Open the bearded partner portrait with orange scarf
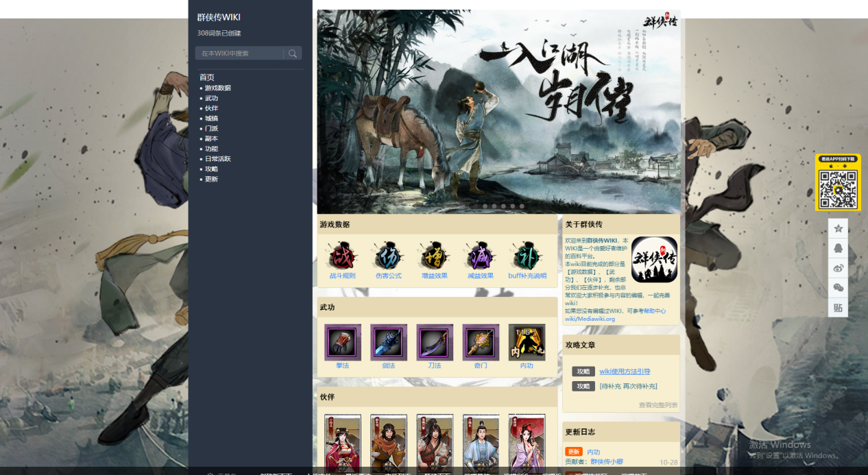 (389, 443)
